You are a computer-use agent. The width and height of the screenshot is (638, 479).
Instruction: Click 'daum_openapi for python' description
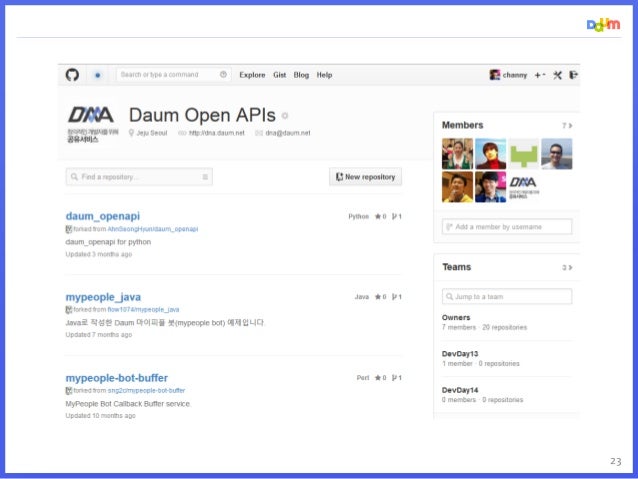[108, 242]
